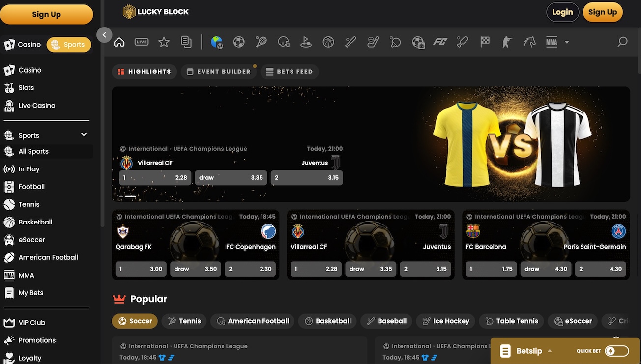Click the Favorites star icon
This screenshot has width=641, height=364.
tap(164, 42)
